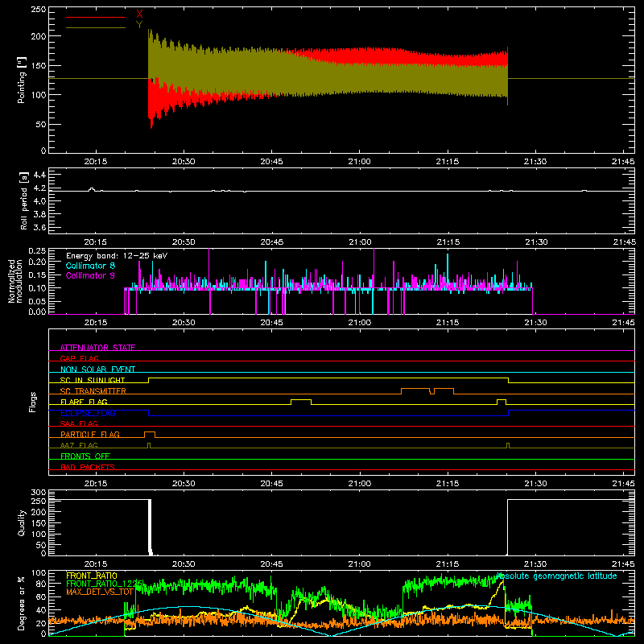Select the ECLIPSE_FLAG label
Screen dimensions: 644x644
(88, 413)
